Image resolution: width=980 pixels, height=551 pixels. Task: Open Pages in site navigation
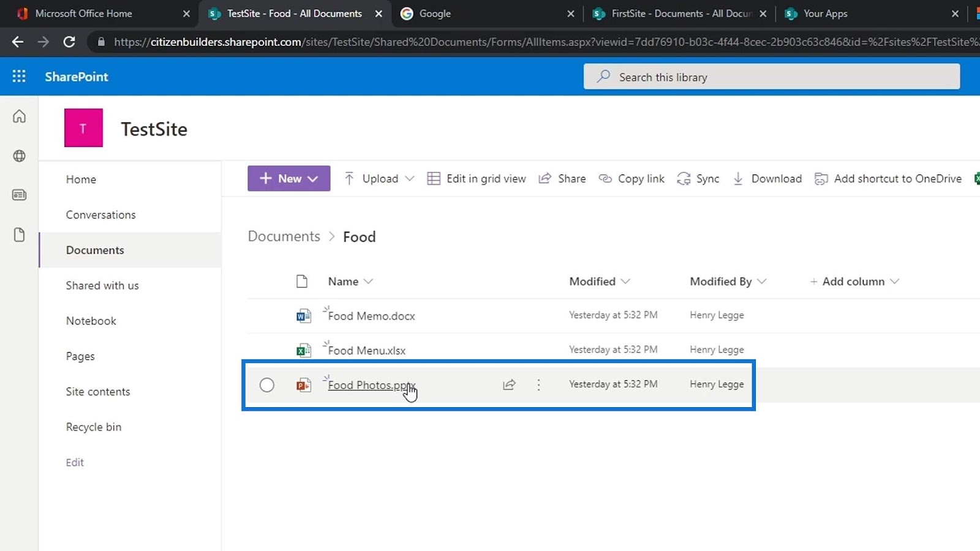(x=80, y=356)
